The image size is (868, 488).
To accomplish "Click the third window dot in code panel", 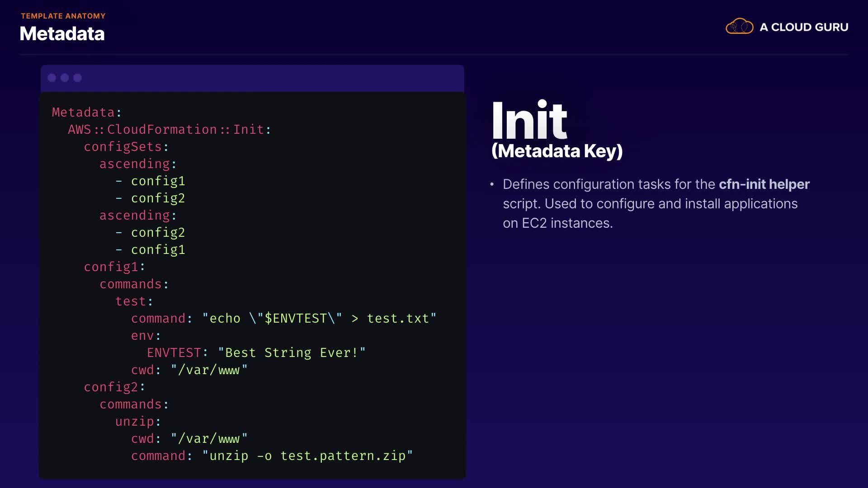I will click(x=78, y=78).
